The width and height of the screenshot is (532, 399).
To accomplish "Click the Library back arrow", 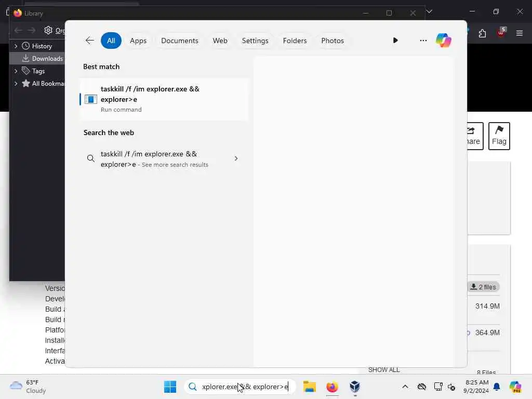I will click(x=18, y=30).
